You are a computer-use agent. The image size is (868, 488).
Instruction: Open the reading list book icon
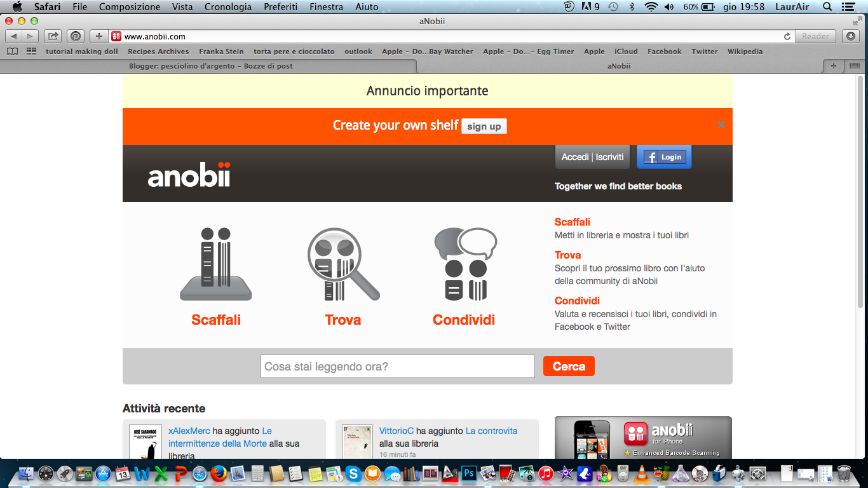coord(12,51)
